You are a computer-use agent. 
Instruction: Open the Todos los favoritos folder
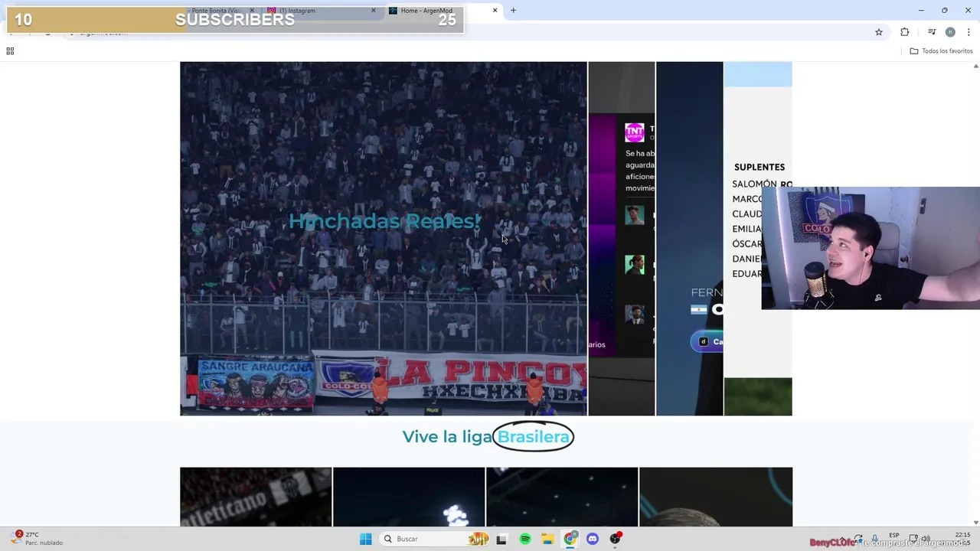(x=941, y=51)
